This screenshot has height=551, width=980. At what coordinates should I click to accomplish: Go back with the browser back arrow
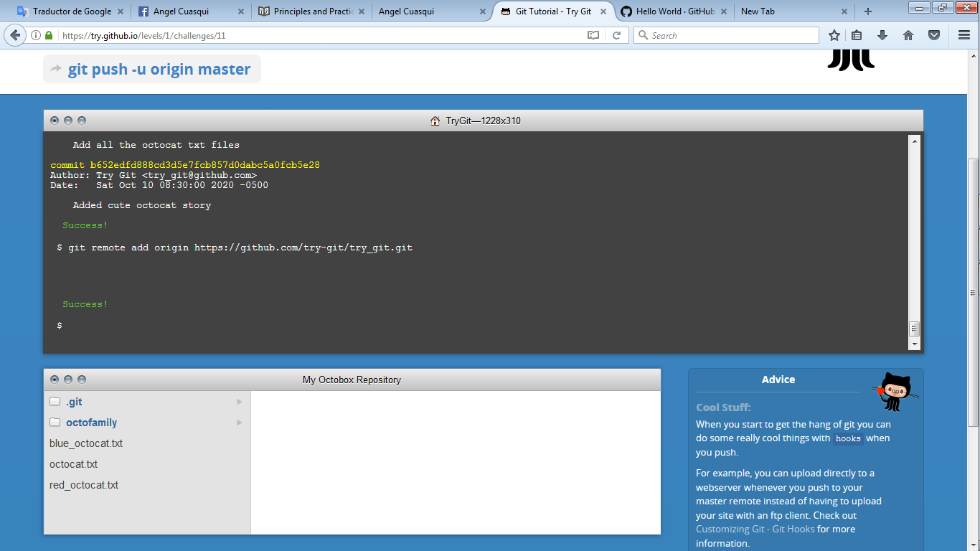(15, 35)
